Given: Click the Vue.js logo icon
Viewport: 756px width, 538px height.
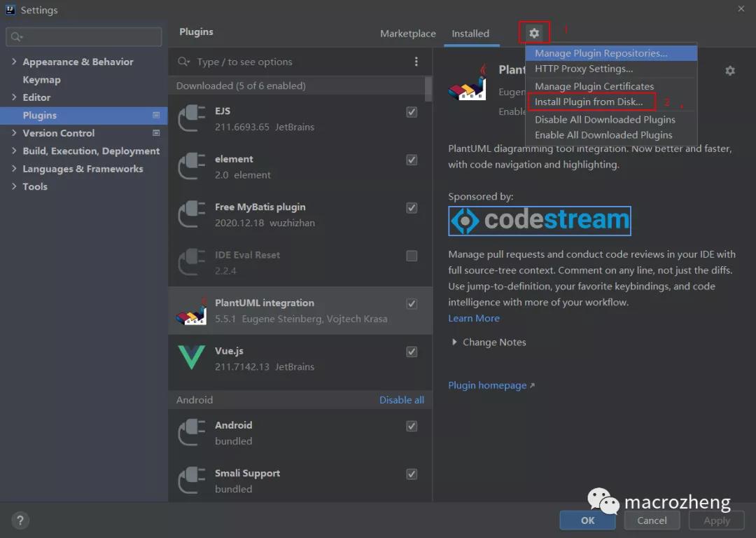Looking at the screenshot, I should [x=191, y=357].
